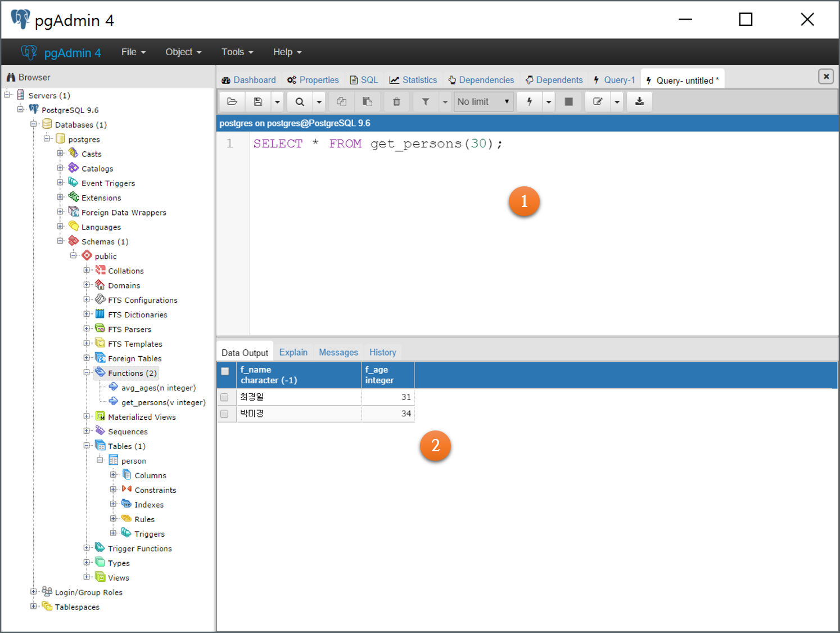Open the Execute options dropdown arrow
The width and height of the screenshot is (840, 633).
point(548,102)
